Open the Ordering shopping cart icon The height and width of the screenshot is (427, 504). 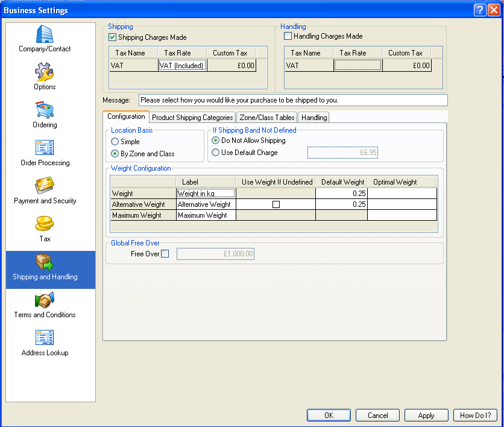[45, 110]
